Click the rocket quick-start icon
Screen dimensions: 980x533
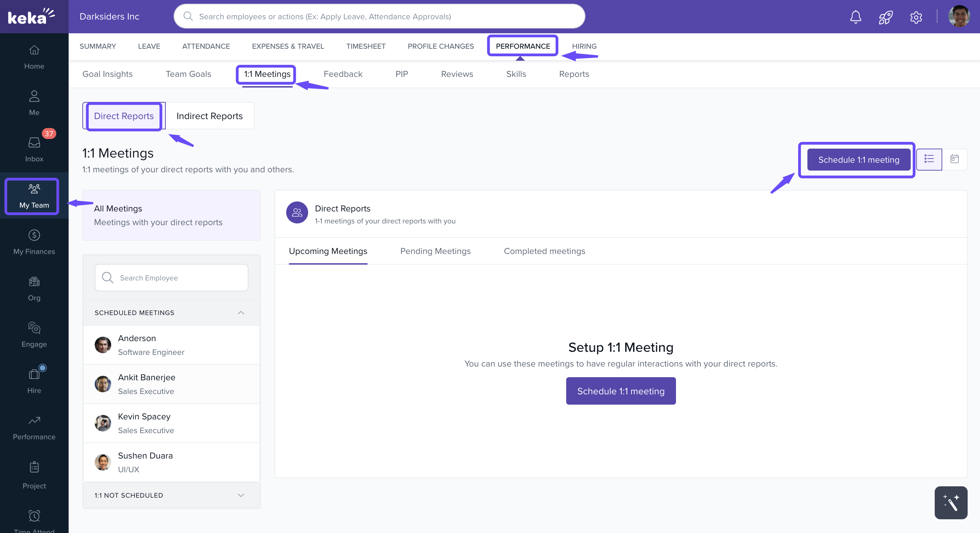click(885, 17)
